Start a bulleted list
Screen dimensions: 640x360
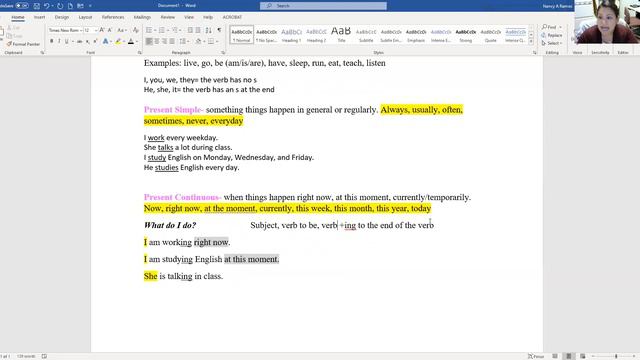149,30
